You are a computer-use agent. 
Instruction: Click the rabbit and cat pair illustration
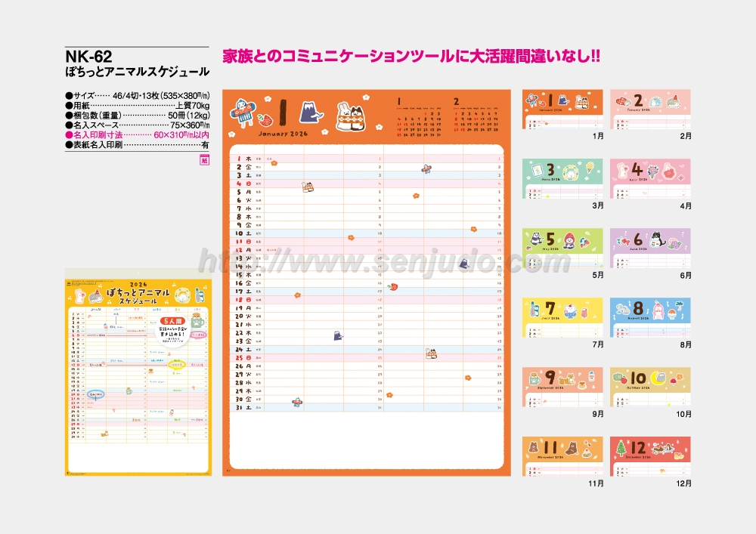pos(349,115)
